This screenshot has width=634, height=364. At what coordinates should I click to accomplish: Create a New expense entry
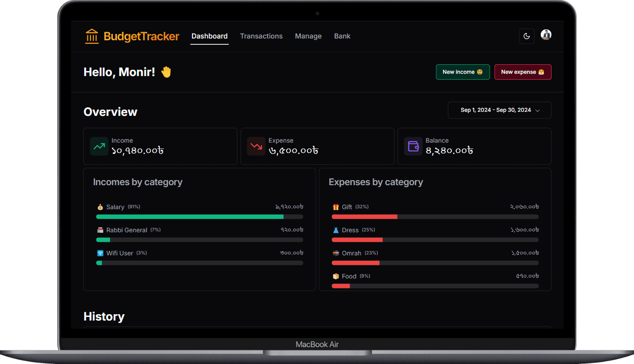coord(523,72)
